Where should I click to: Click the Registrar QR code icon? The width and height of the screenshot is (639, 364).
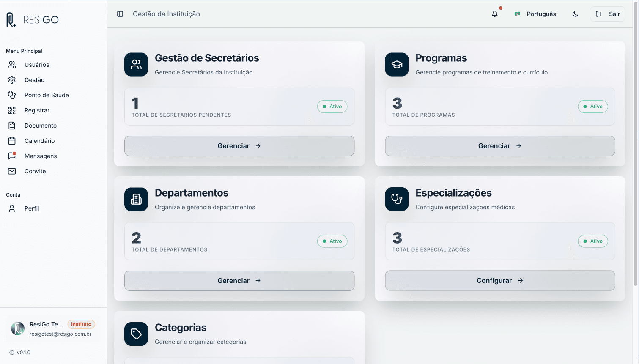pyautogui.click(x=12, y=110)
